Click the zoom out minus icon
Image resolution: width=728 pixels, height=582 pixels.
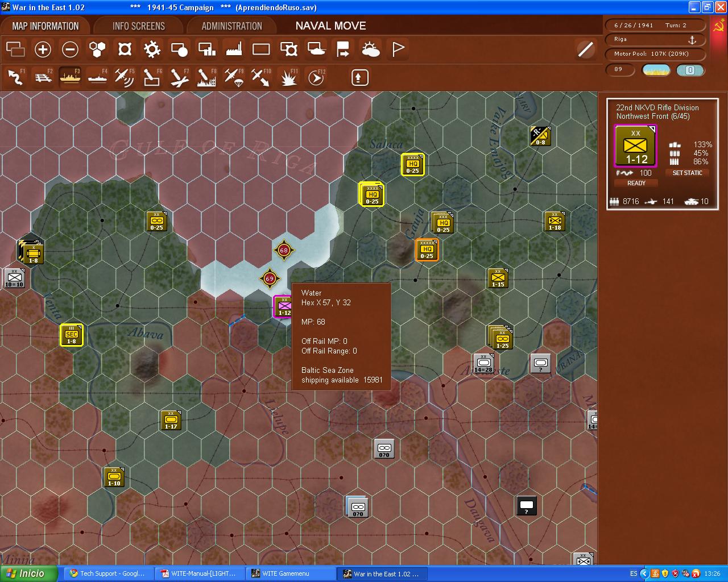[x=70, y=49]
